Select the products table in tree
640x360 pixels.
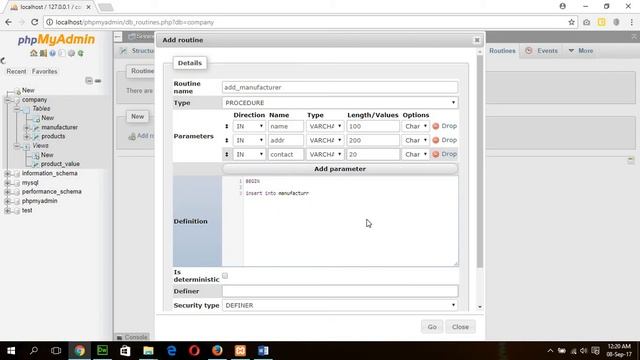coord(53,136)
